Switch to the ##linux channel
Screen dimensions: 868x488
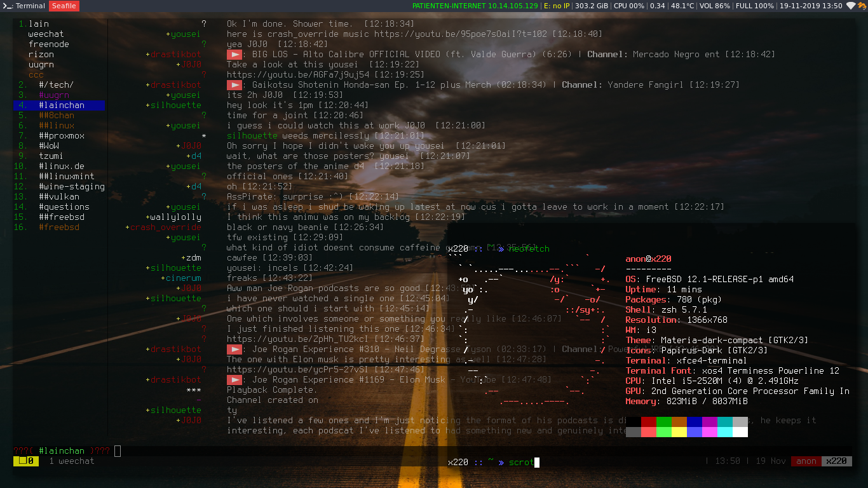coord(57,126)
